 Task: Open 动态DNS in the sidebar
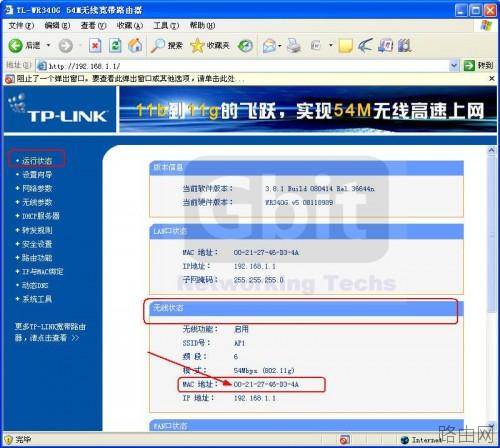click(x=35, y=285)
